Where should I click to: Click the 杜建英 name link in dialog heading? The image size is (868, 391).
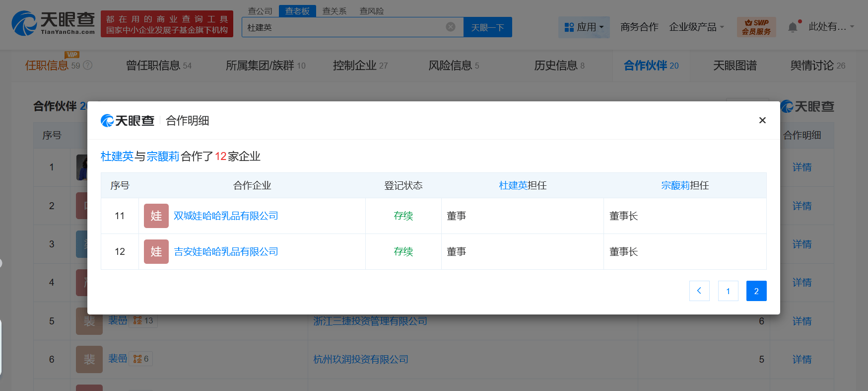pos(117,156)
